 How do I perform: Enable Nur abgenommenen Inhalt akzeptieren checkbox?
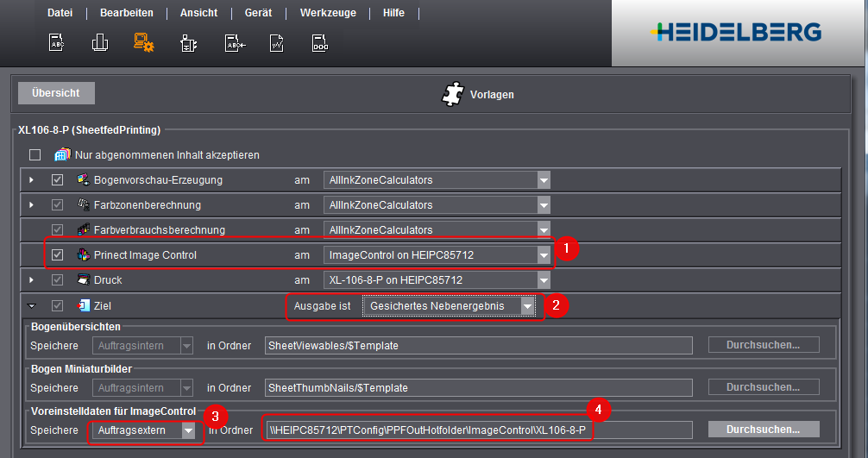[35, 155]
